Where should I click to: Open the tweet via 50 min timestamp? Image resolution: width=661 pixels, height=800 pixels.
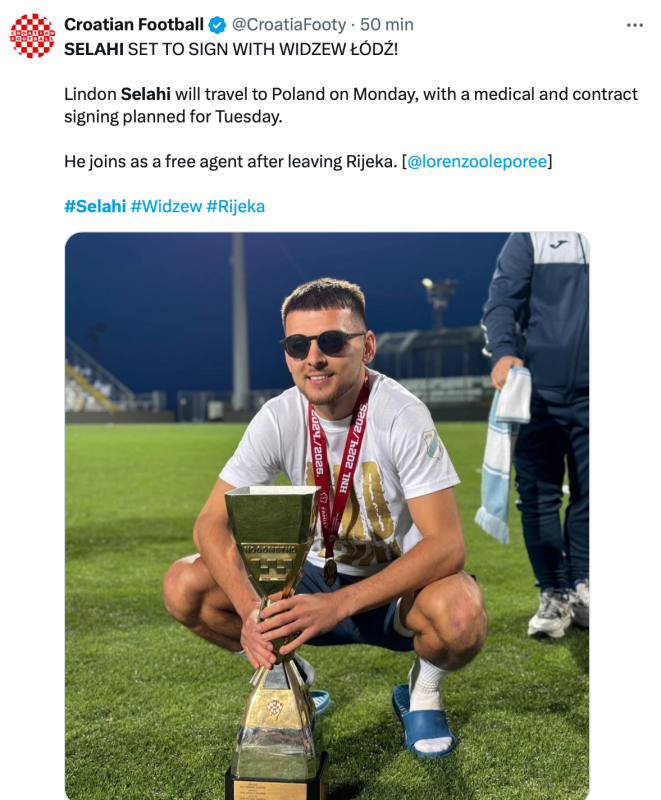387,24
